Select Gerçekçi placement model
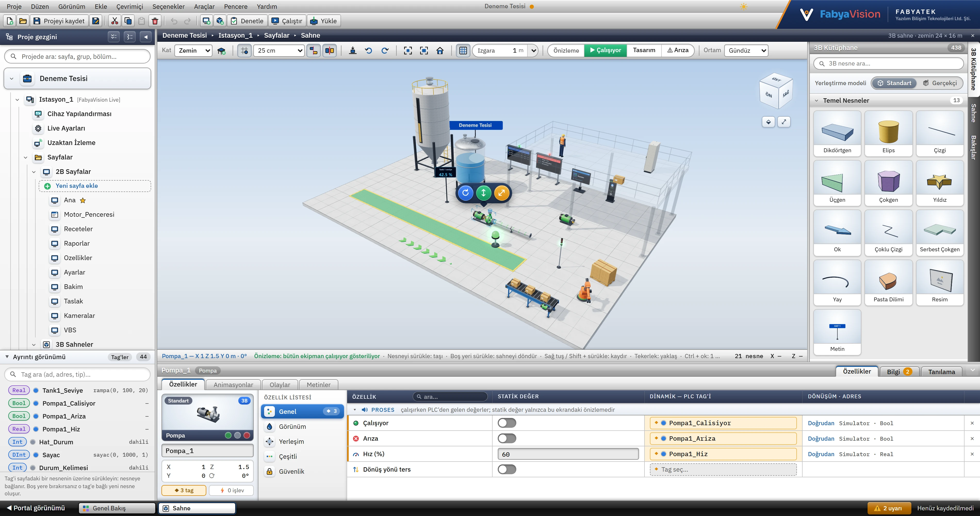This screenshot has width=980, height=516. click(940, 83)
